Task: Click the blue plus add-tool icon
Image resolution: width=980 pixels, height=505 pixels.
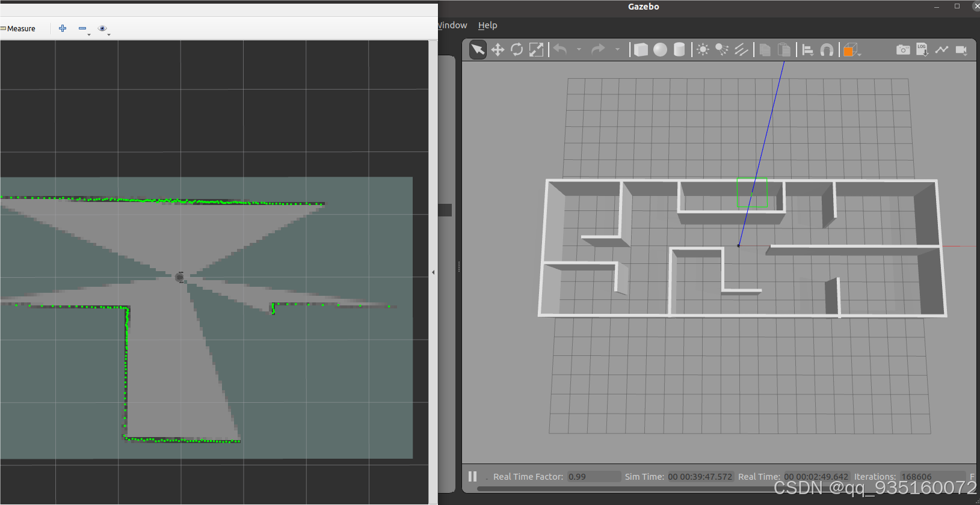Action: (63, 28)
